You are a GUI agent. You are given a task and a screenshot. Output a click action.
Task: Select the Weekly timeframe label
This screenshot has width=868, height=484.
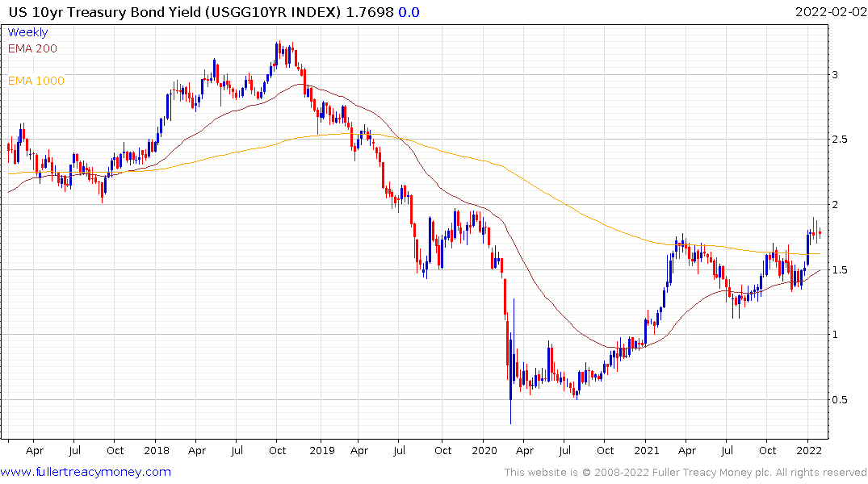27,32
